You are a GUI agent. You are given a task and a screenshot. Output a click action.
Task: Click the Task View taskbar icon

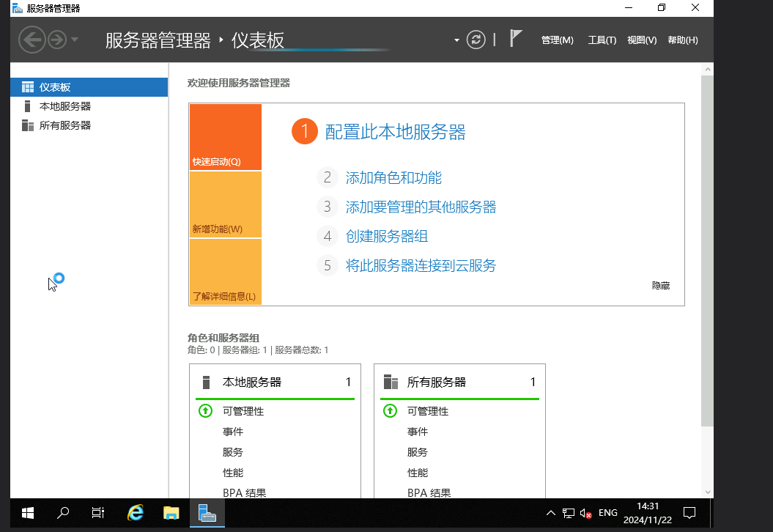coord(98,513)
